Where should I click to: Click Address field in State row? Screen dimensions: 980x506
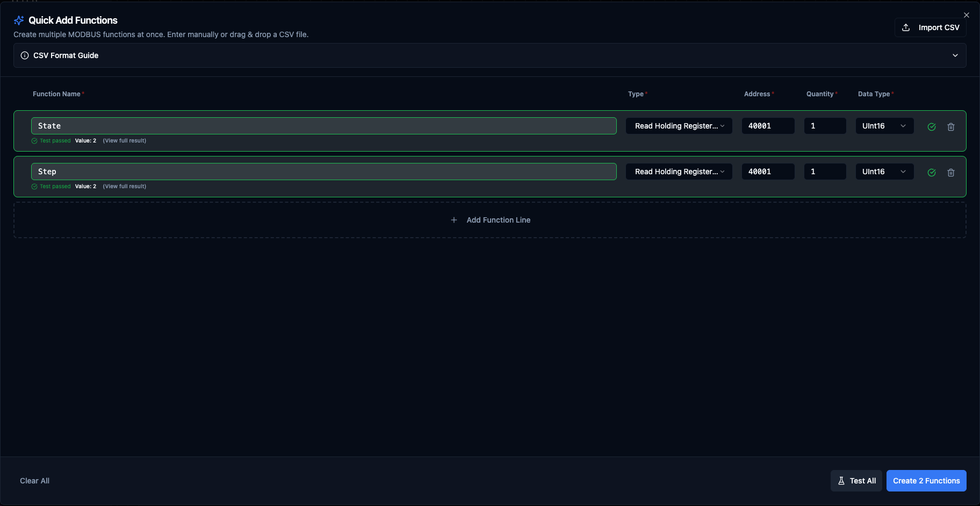coord(767,126)
